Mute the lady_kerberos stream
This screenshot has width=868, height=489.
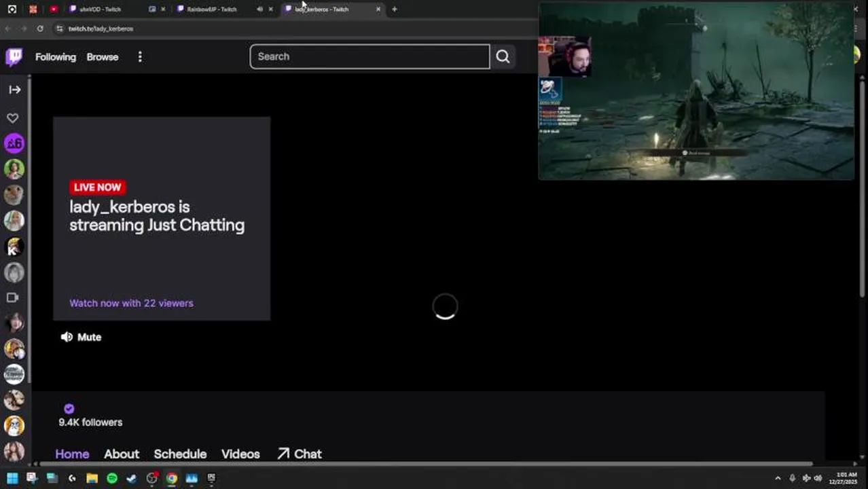[81, 337]
